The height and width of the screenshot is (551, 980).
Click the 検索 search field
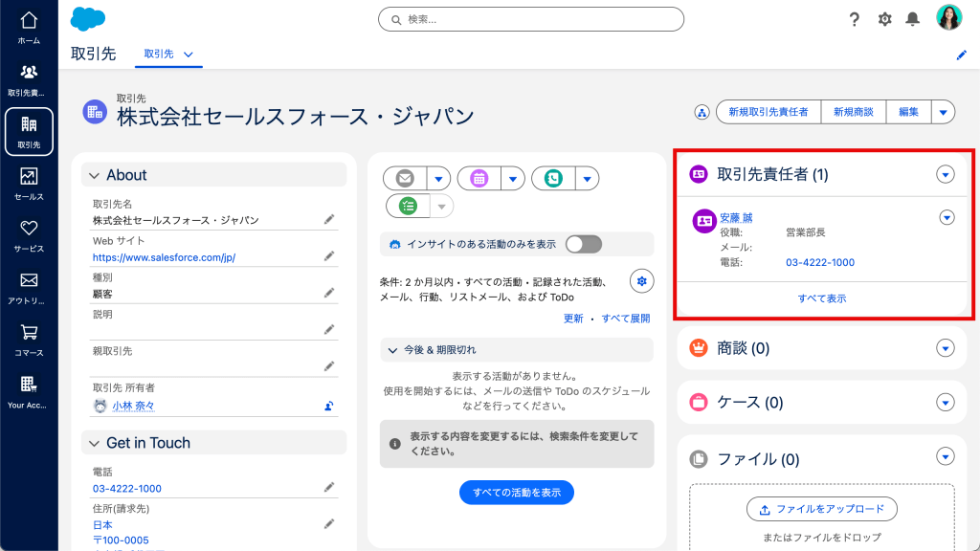(x=531, y=19)
